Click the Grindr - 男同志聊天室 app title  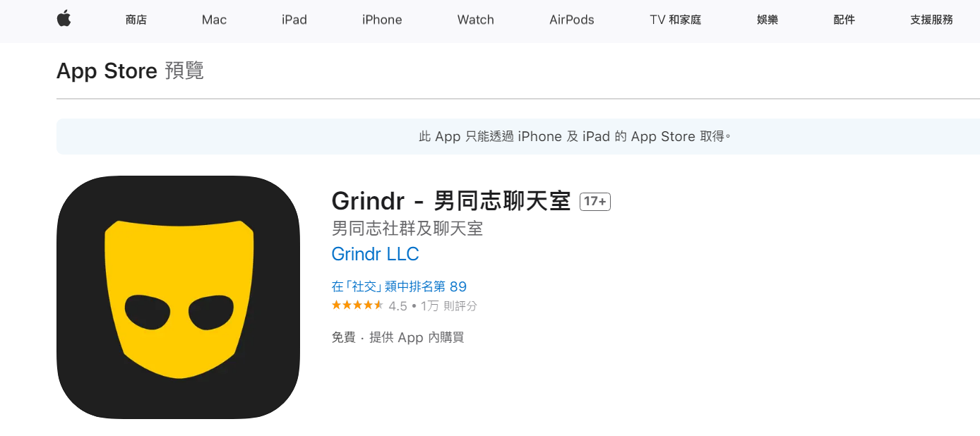450,201
